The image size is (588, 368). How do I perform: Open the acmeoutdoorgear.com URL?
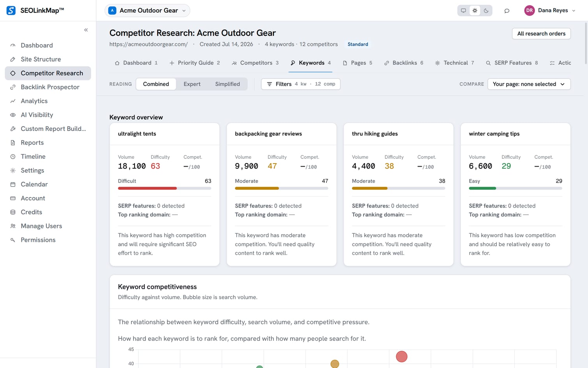coord(149,44)
